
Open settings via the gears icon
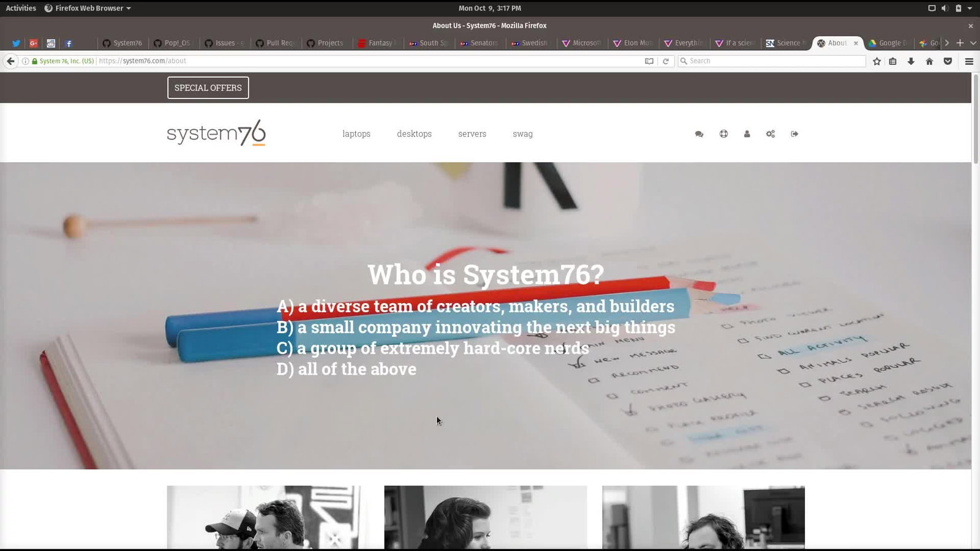pos(771,134)
